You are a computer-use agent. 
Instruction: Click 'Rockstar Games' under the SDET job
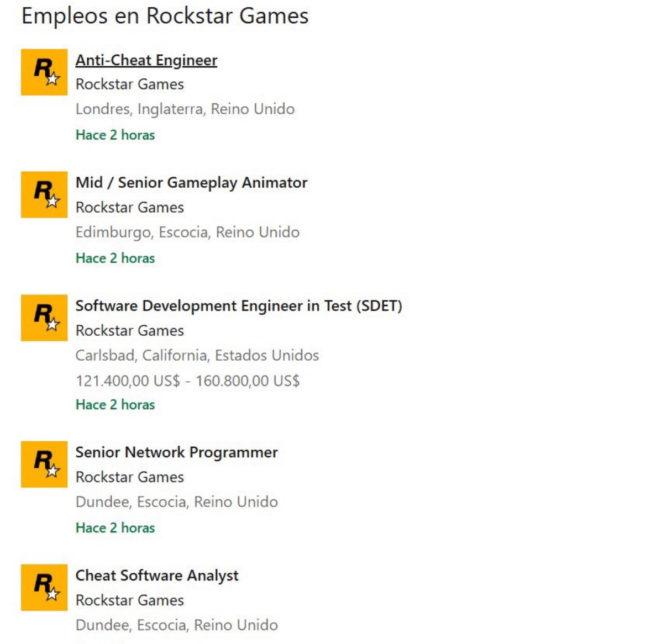(129, 331)
